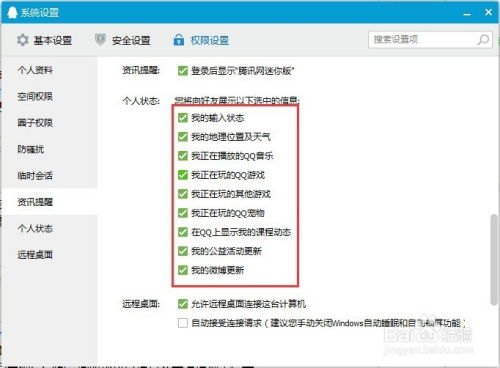Click the shield icon for 安全设置
500x368 pixels.
click(x=100, y=39)
